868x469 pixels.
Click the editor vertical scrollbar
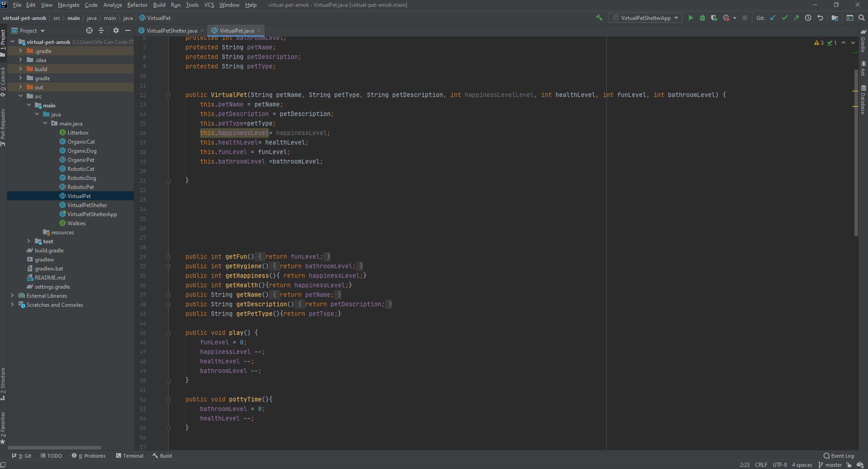856,153
